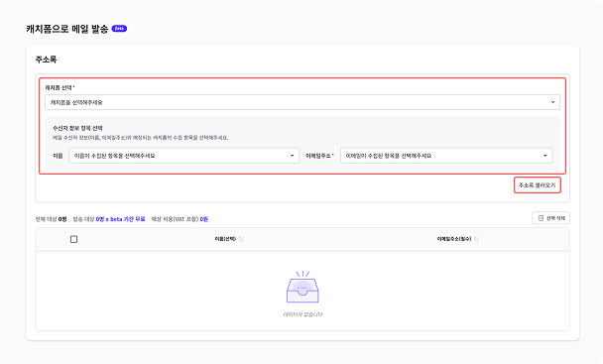
Task: Click the Beta badge next to title
Action: (x=119, y=29)
